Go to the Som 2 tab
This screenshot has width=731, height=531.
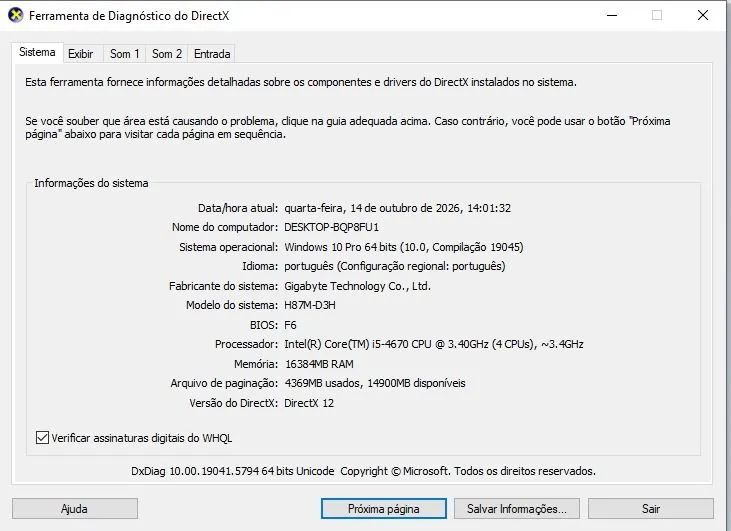point(167,54)
